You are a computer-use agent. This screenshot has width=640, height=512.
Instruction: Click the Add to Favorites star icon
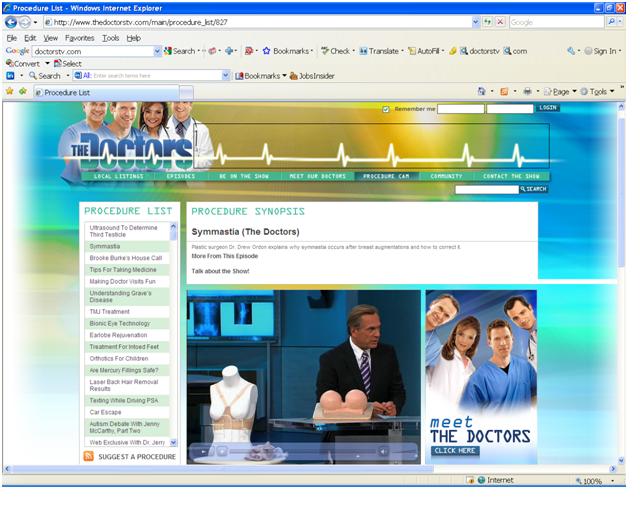(x=23, y=91)
